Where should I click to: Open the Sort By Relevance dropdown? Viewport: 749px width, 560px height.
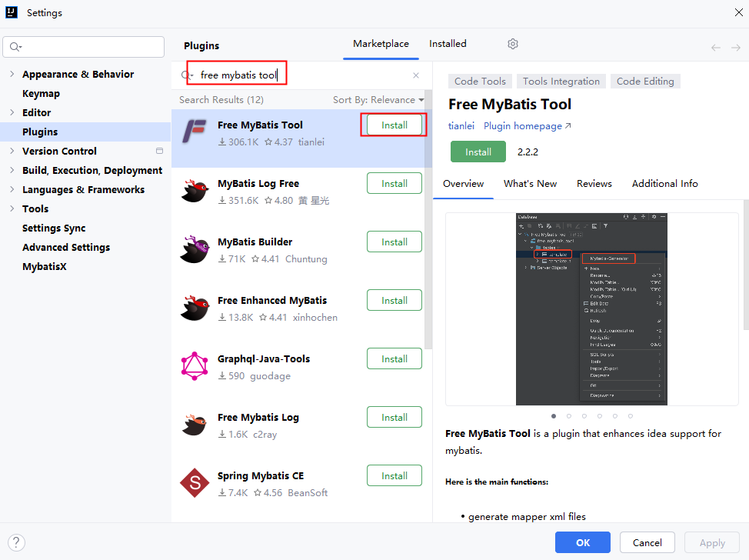[x=378, y=100]
